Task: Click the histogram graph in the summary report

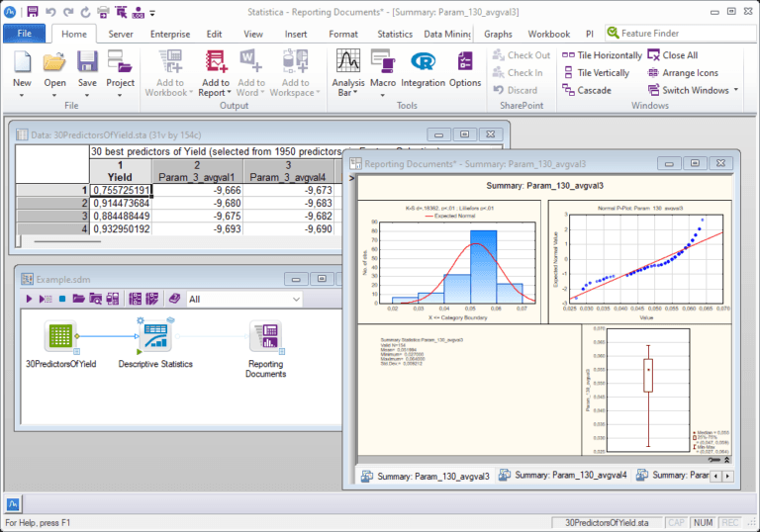Action: coord(449,262)
